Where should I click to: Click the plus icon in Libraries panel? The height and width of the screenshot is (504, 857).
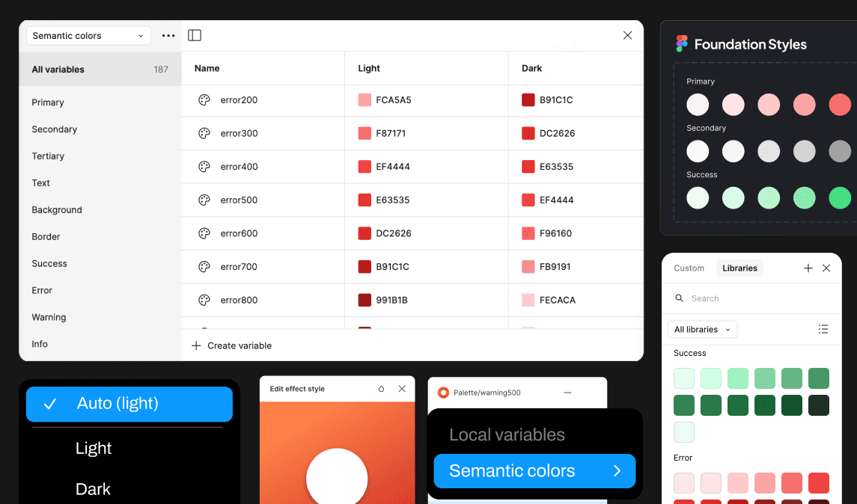coord(808,268)
